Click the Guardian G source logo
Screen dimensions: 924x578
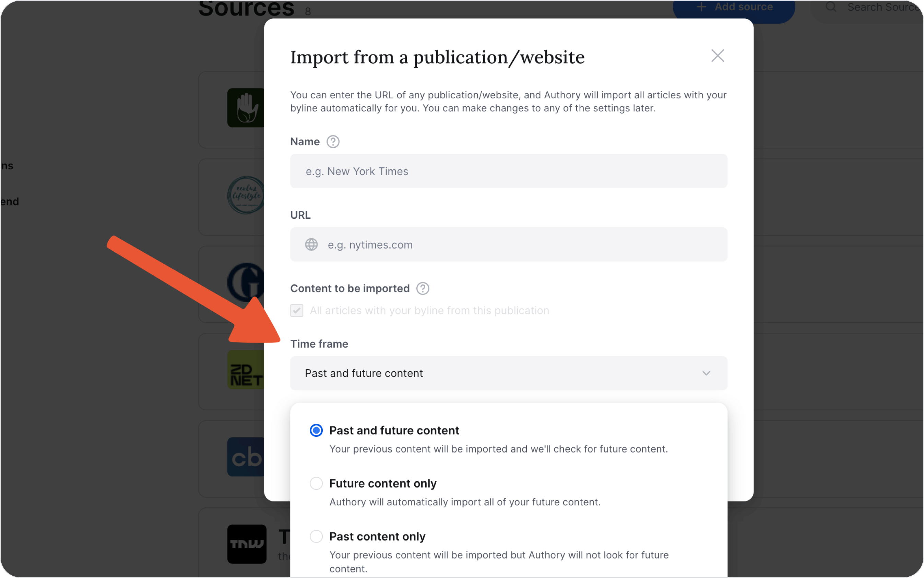pos(246,282)
